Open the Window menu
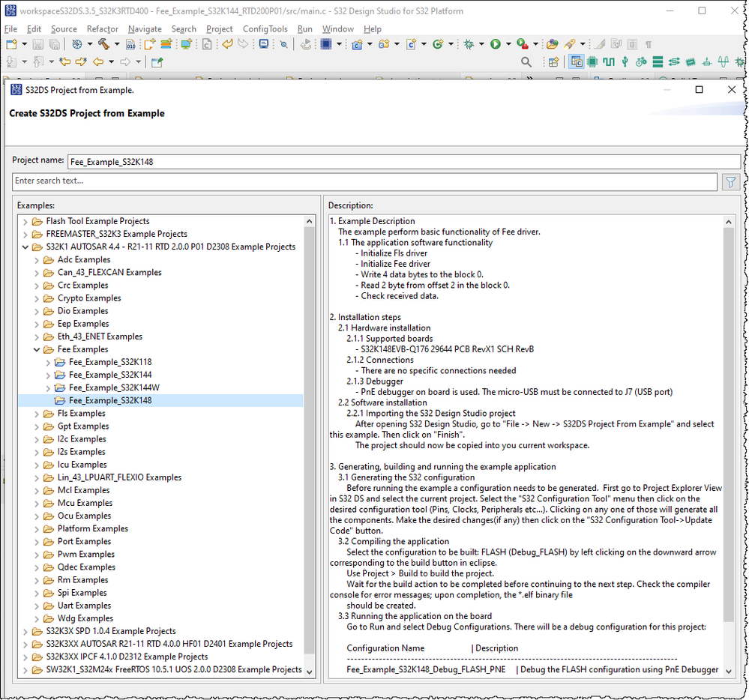 click(338, 28)
